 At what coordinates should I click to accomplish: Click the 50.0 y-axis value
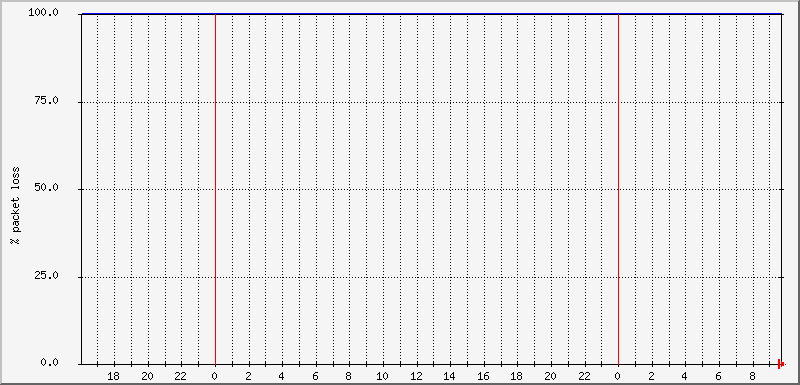(x=47, y=188)
